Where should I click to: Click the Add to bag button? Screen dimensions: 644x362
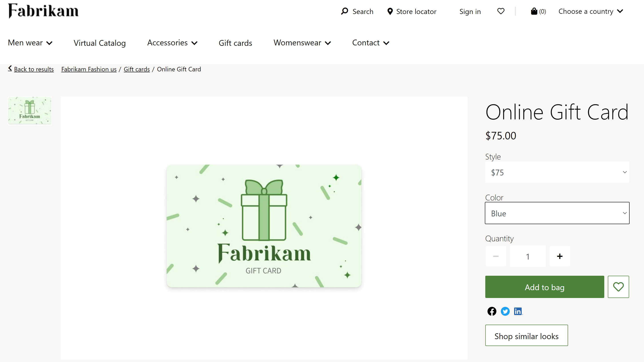[545, 287]
